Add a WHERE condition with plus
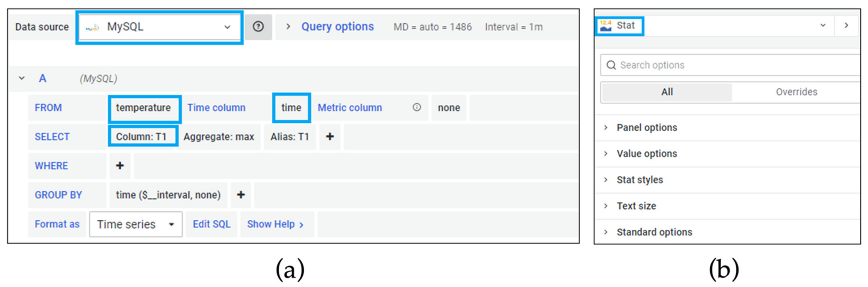Image resolution: width=868 pixels, height=287 pixels. pos(120,166)
